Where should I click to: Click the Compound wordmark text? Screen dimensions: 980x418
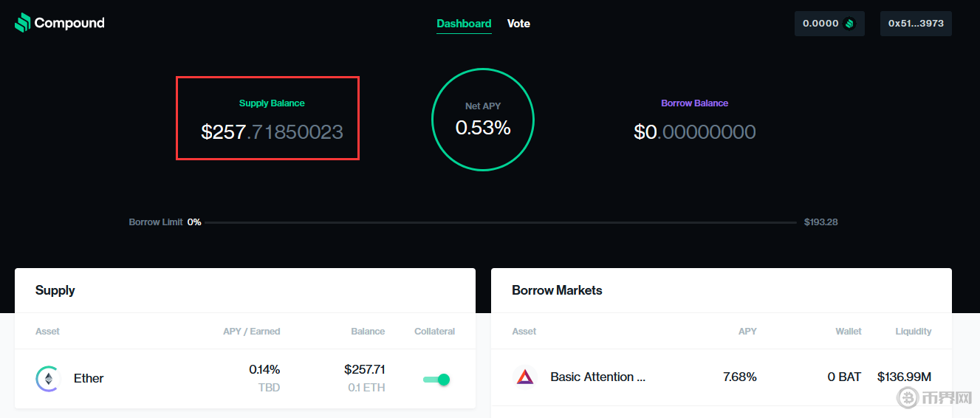click(69, 23)
